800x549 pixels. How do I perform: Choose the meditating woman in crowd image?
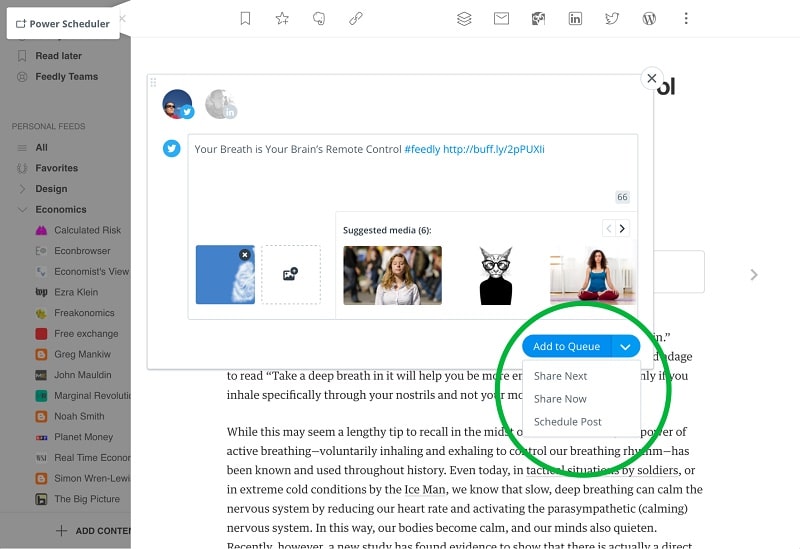[392, 275]
